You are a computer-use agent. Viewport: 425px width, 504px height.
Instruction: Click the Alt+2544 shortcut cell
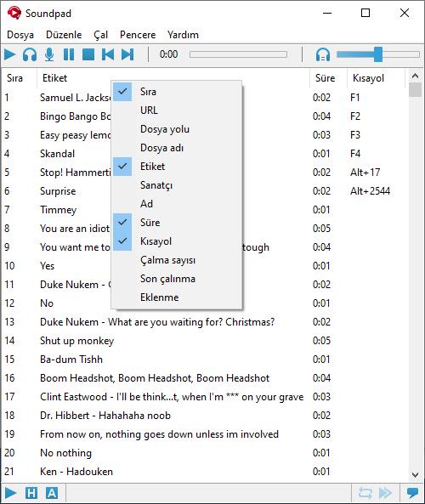[x=370, y=191]
